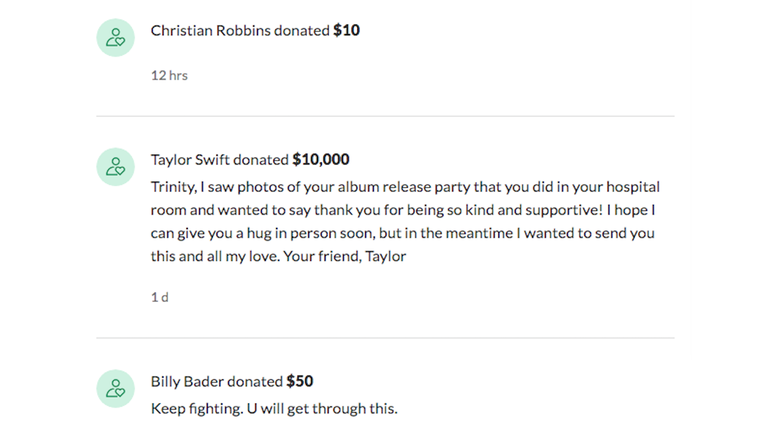This screenshot has width=768, height=432.
Task: Select the Taylor Swift donor name
Action: coord(190,160)
